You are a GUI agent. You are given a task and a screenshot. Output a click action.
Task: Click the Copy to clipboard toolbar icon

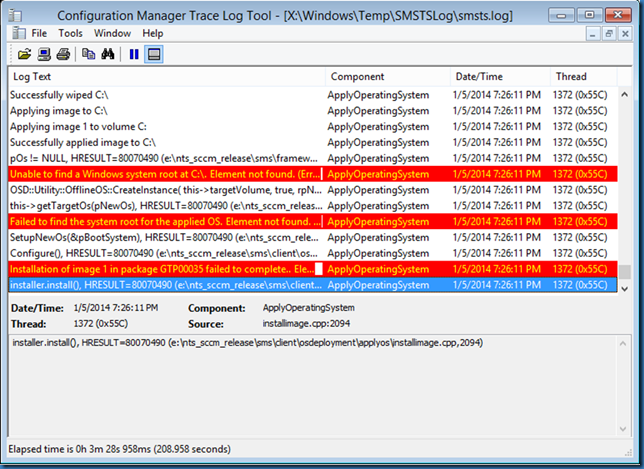88,54
